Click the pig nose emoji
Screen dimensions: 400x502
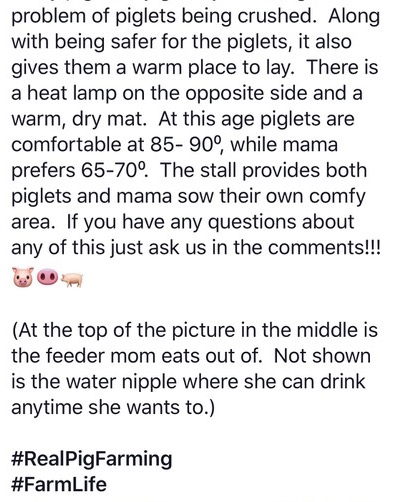point(48,277)
